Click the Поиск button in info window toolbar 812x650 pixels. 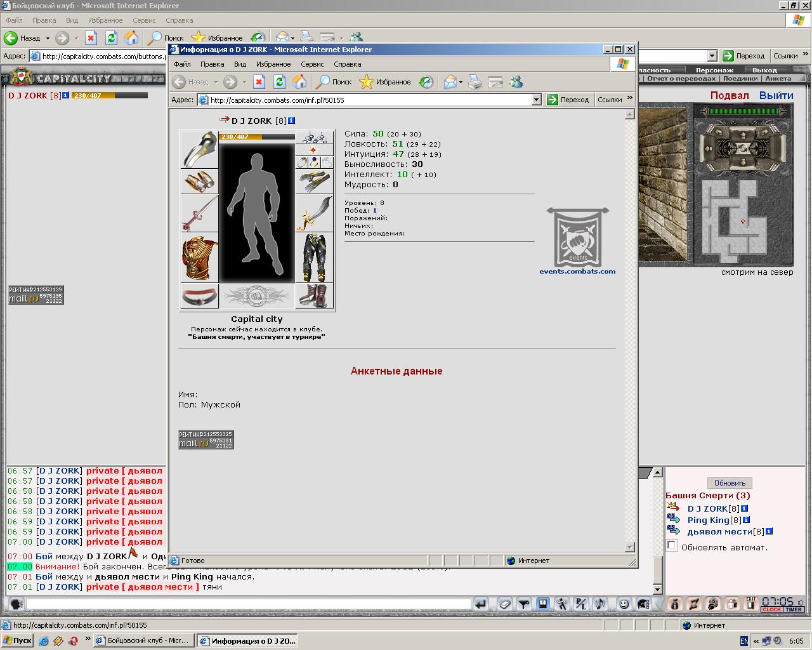[x=334, y=81]
